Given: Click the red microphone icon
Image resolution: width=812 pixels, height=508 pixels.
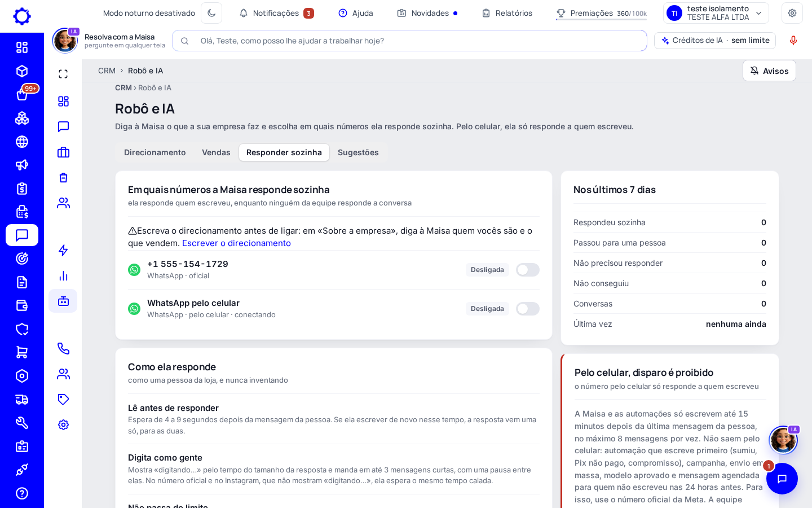Looking at the screenshot, I should click(x=793, y=41).
